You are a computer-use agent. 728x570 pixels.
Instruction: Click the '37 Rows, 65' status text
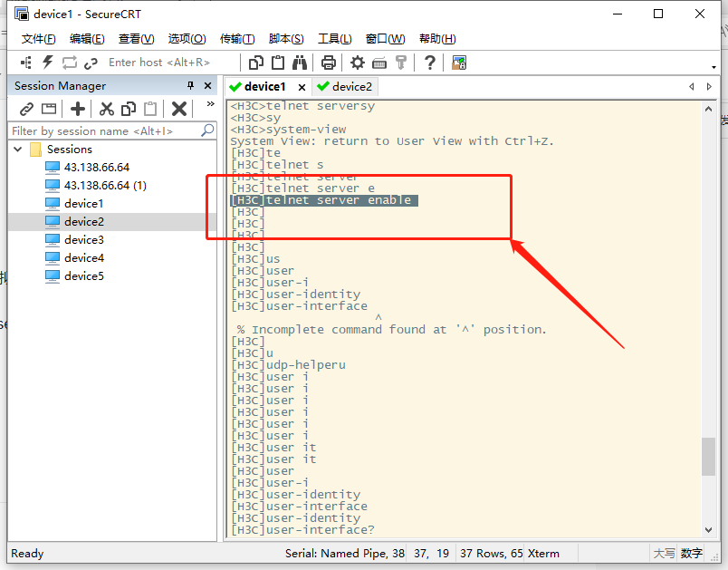491,554
